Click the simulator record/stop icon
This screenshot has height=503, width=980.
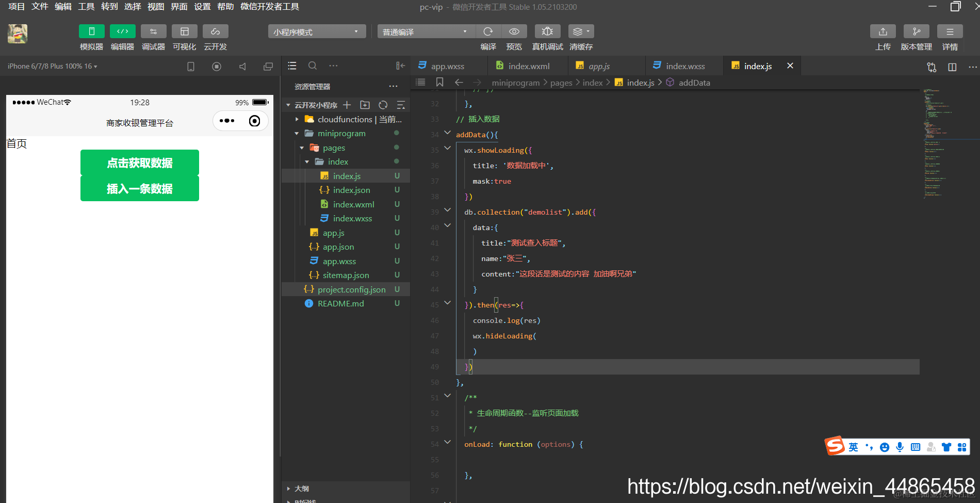click(217, 66)
